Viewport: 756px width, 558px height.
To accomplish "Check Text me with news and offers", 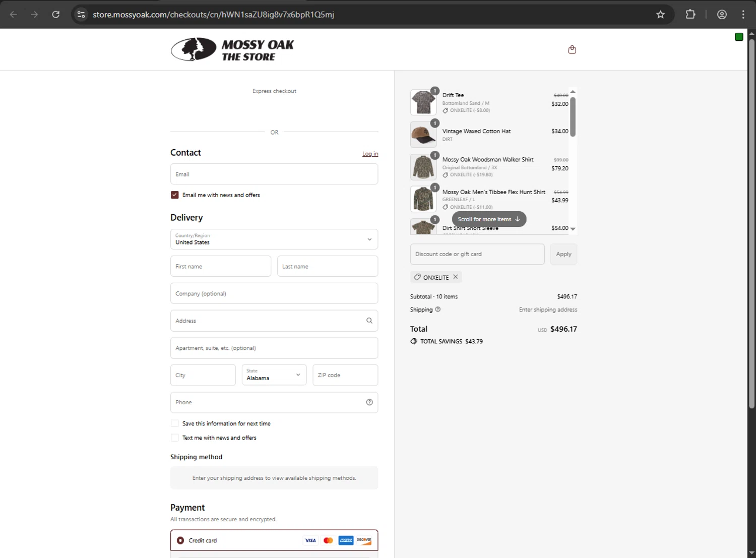I will click(x=175, y=438).
